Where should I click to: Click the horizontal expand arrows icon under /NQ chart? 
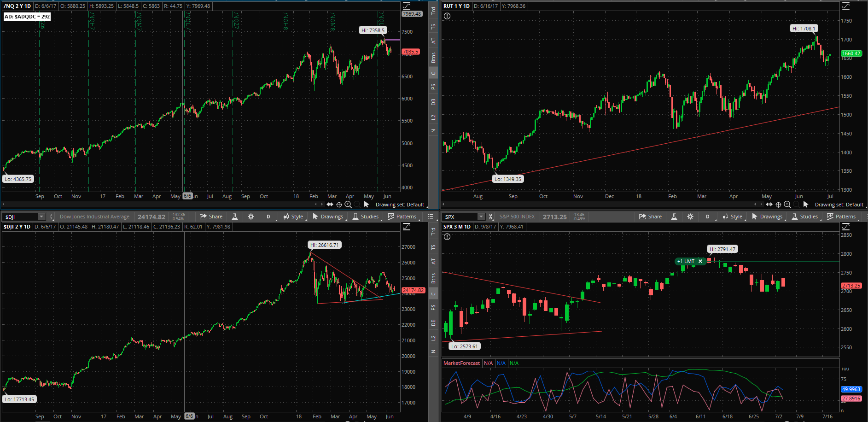coord(330,205)
